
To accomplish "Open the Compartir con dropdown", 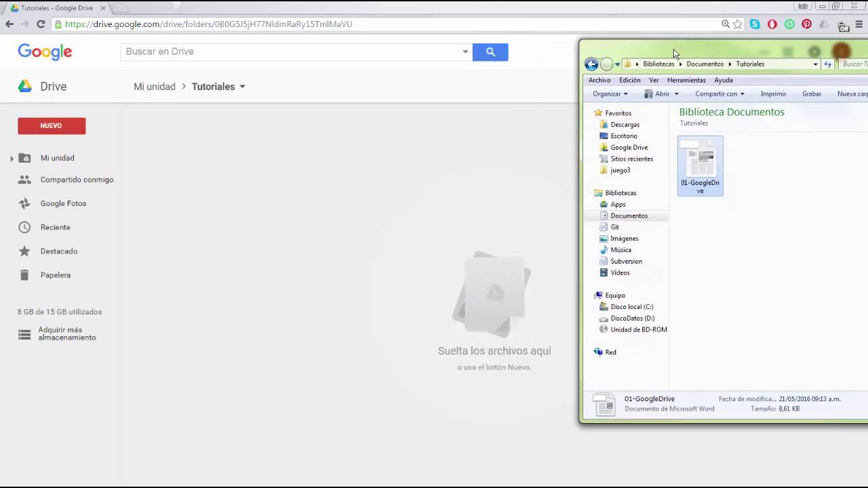I will pos(719,94).
